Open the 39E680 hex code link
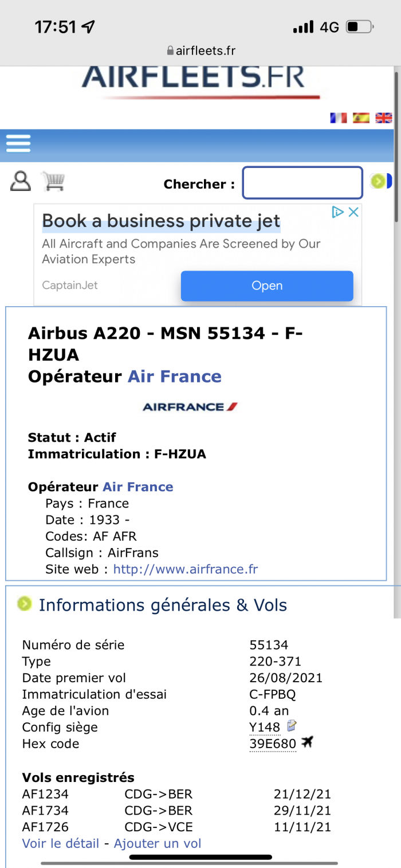This screenshot has height=868, width=401. pyautogui.click(x=273, y=744)
